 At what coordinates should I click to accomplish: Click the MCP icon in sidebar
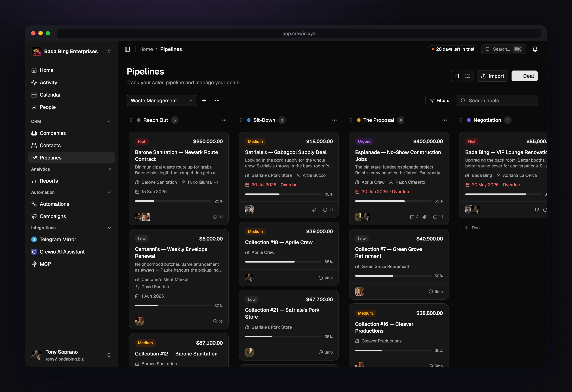pos(34,264)
